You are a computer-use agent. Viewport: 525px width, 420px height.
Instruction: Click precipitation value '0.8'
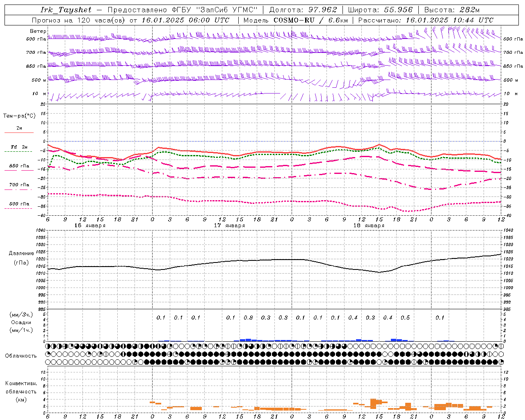[x=248, y=318]
